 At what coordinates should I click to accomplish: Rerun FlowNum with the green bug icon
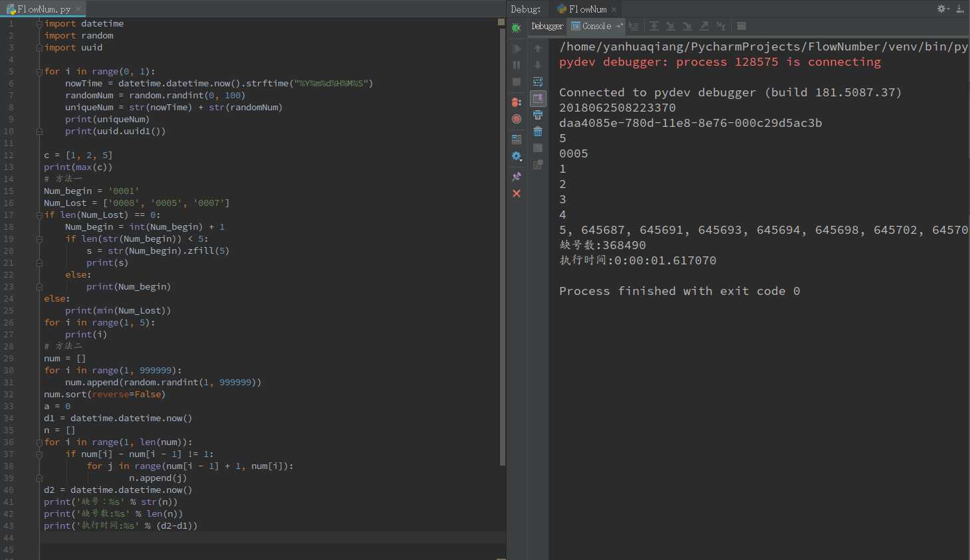click(x=517, y=28)
